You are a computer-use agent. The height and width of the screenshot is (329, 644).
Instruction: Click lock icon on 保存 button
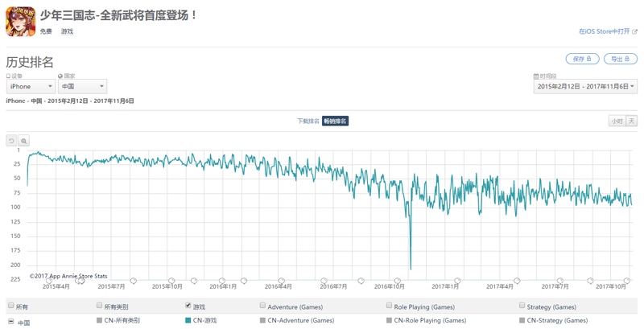[x=589, y=59]
